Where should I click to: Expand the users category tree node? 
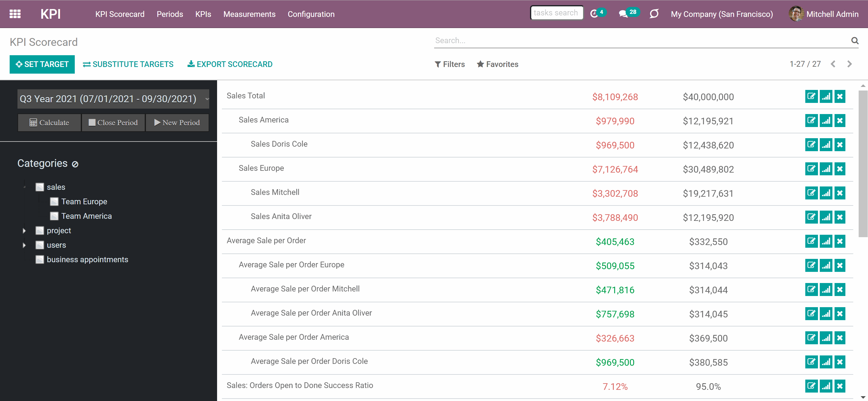coord(24,245)
